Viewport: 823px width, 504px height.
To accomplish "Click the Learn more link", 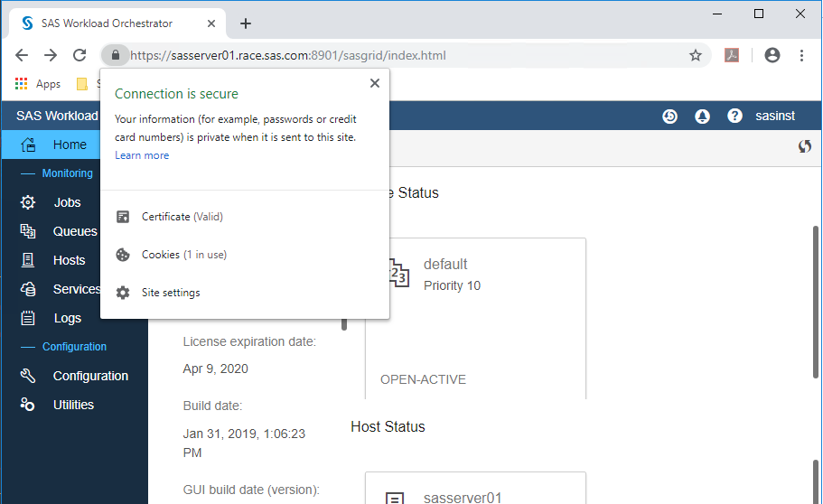I will click(142, 155).
